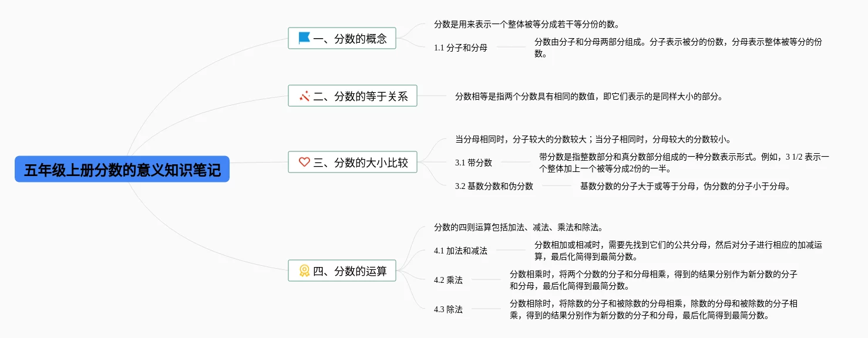The height and width of the screenshot is (338, 868).
Task: Select the note 分数的四则运算包括加法、减法、乘法和除法
Action: point(518,227)
